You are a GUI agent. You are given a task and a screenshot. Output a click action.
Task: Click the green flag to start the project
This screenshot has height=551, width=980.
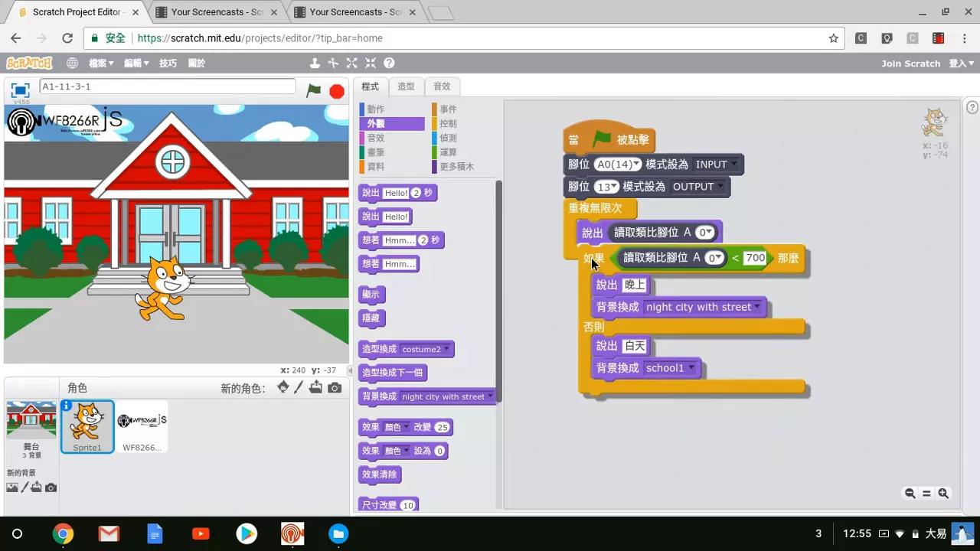314,90
